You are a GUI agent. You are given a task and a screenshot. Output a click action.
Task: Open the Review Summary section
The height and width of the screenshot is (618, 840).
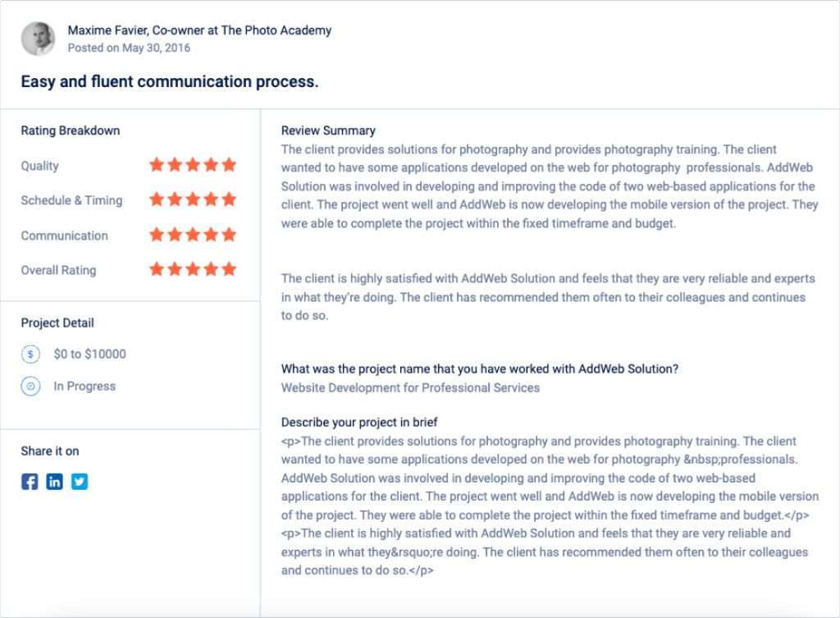[x=327, y=130]
